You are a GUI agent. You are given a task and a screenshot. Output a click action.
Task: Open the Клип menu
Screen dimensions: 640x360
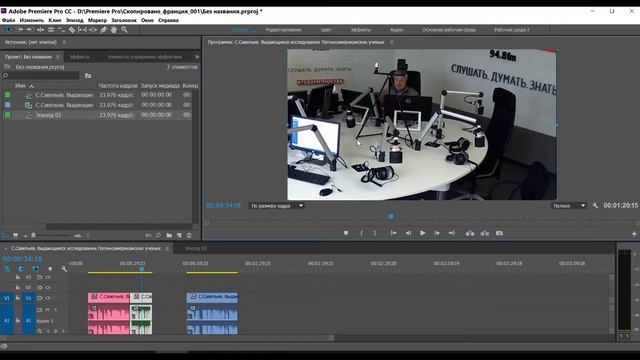click(x=55, y=20)
